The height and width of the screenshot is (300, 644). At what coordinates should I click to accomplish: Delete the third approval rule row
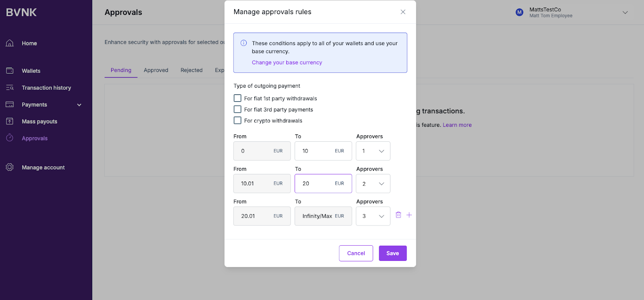pyautogui.click(x=398, y=215)
